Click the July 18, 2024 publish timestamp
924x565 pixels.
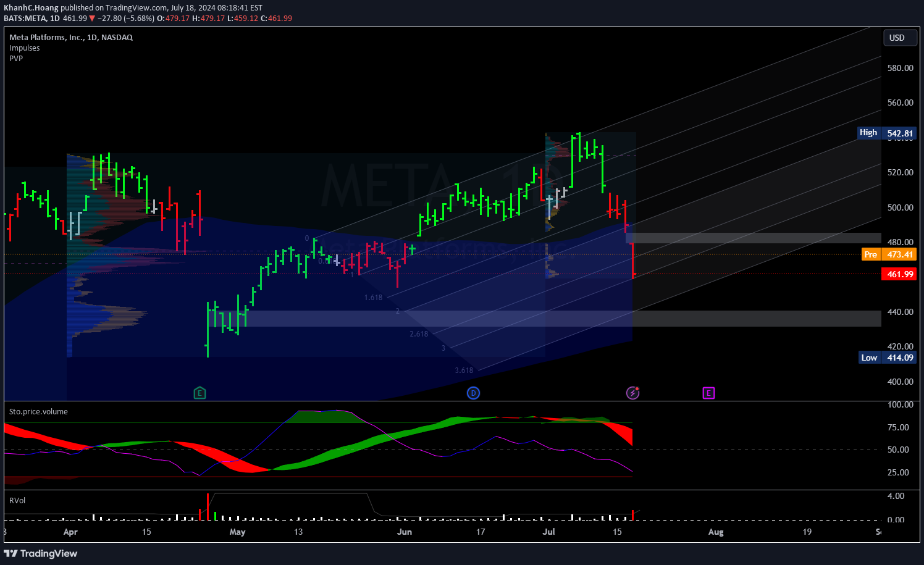click(217, 7)
